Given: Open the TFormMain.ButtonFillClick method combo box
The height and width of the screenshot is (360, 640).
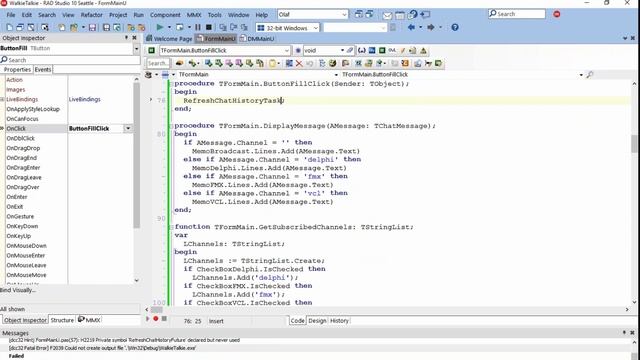Looking at the screenshot, I should [x=287, y=51].
